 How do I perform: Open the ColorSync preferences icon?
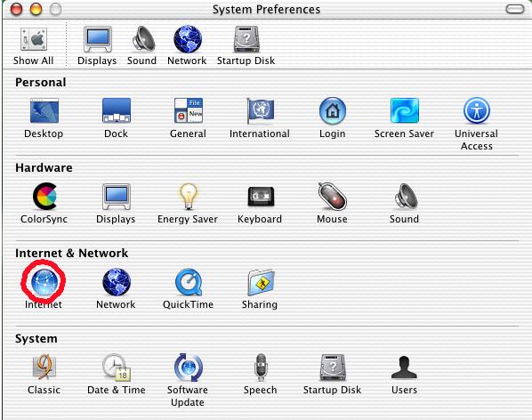coord(44,196)
